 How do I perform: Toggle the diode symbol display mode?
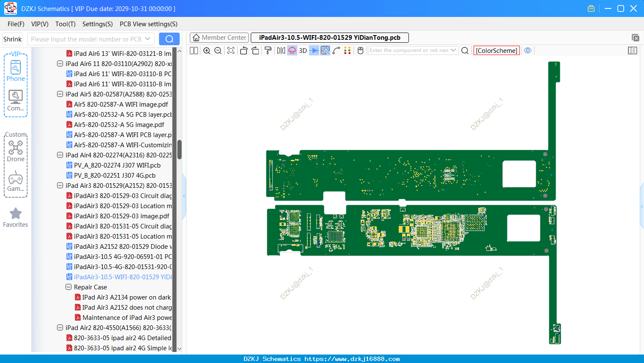(x=314, y=50)
